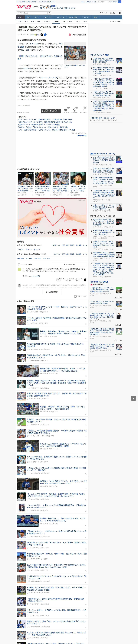Select the 速報 main navigation tab
Screen dimensions: 138x644
[x=28, y=17]
